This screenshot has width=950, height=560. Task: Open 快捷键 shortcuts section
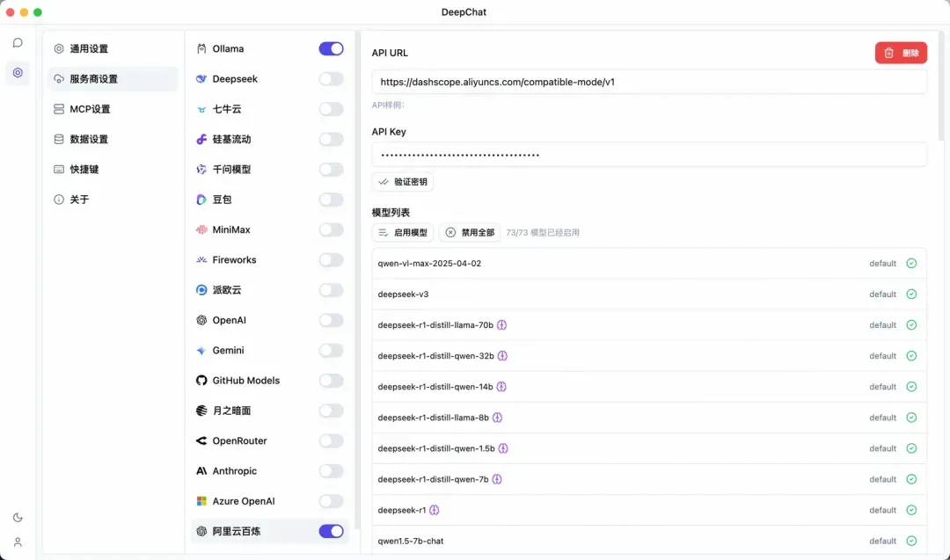[x=113, y=170]
